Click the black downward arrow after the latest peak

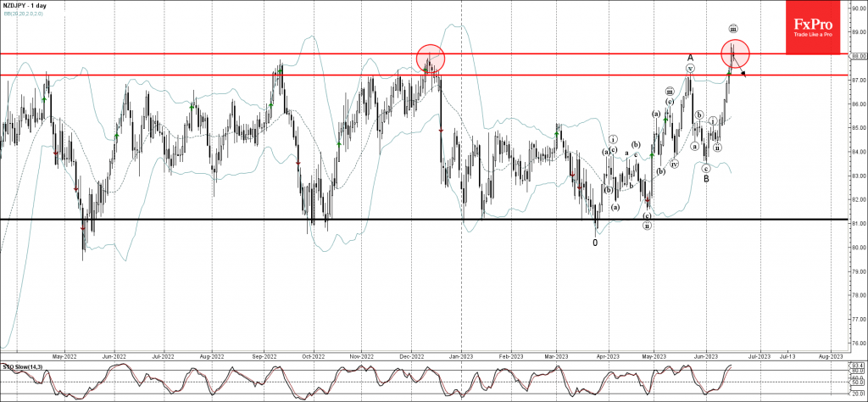click(742, 73)
